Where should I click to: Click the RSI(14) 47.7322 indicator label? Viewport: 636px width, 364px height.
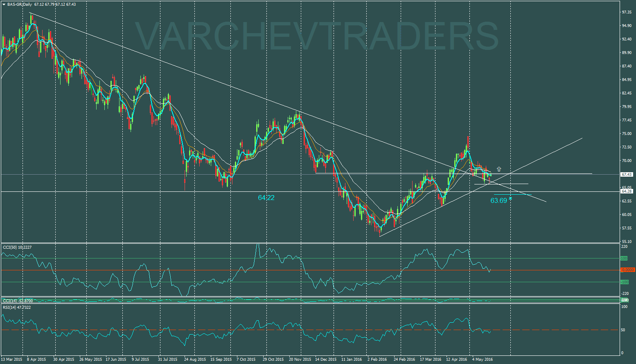pyautogui.click(x=17, y=307)
